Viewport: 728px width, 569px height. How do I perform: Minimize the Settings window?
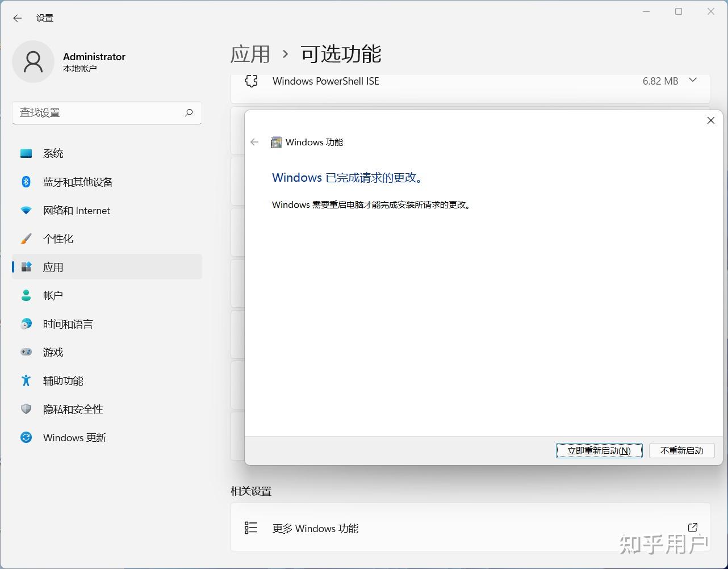click(646, 11)
